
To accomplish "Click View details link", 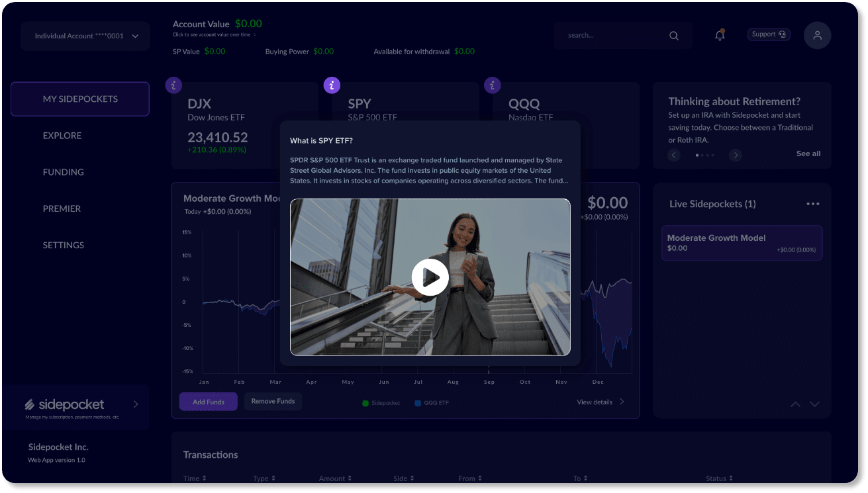I will click(601, 402).
